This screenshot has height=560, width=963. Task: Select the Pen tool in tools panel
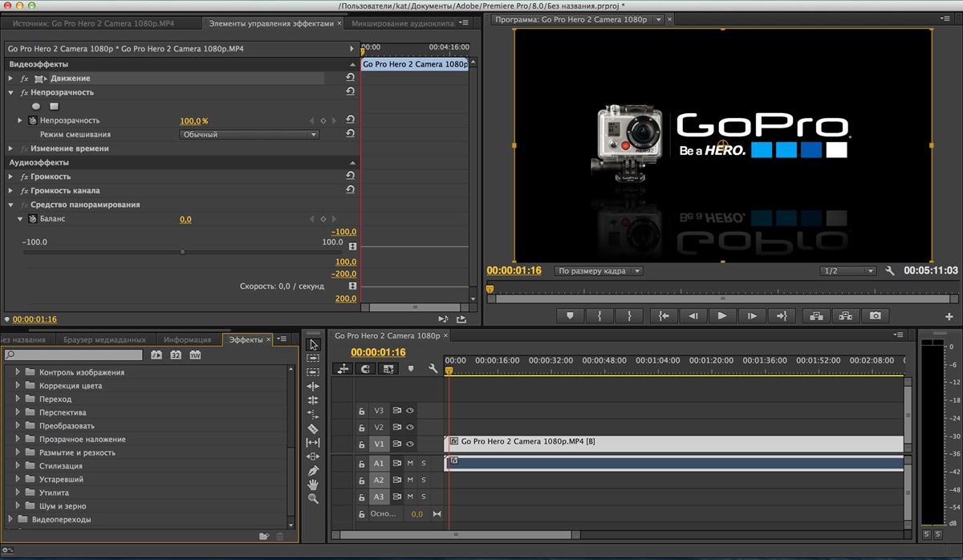[x=313, y=470]
